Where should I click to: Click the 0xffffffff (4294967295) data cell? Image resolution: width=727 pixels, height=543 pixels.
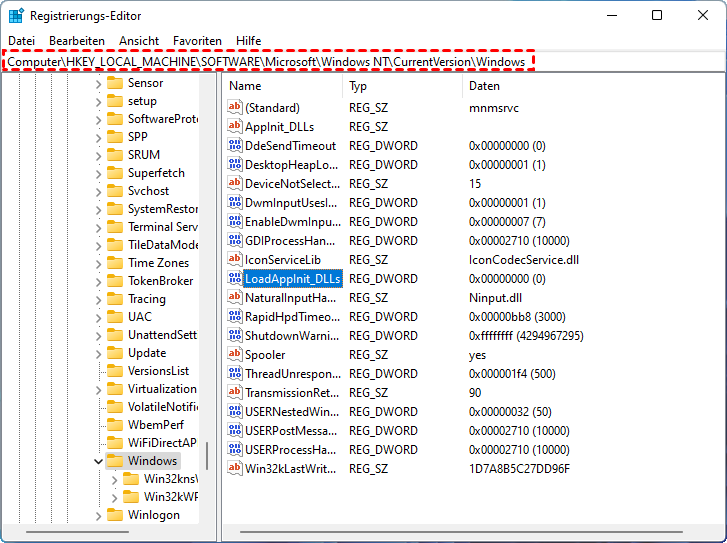click(526, 336)
